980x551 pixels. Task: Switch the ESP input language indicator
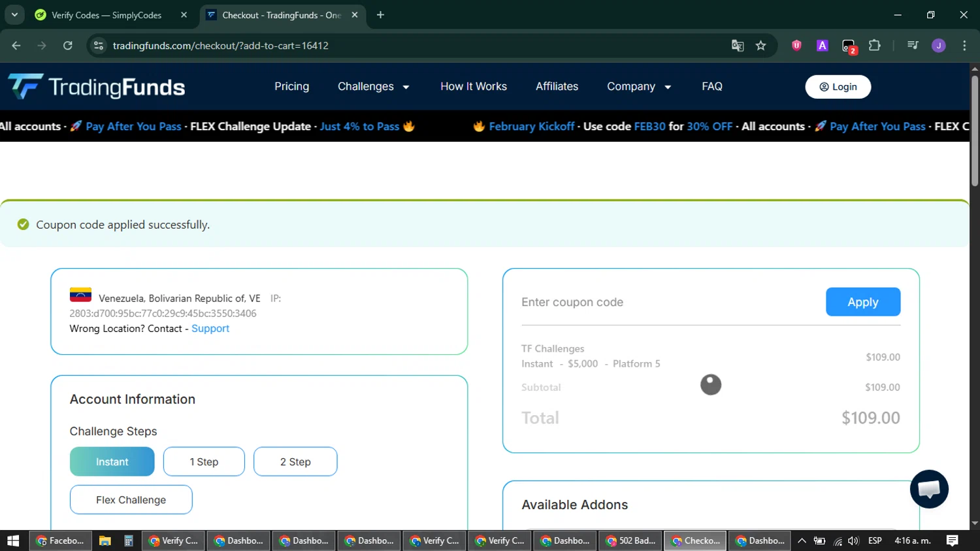pos(875,541)
